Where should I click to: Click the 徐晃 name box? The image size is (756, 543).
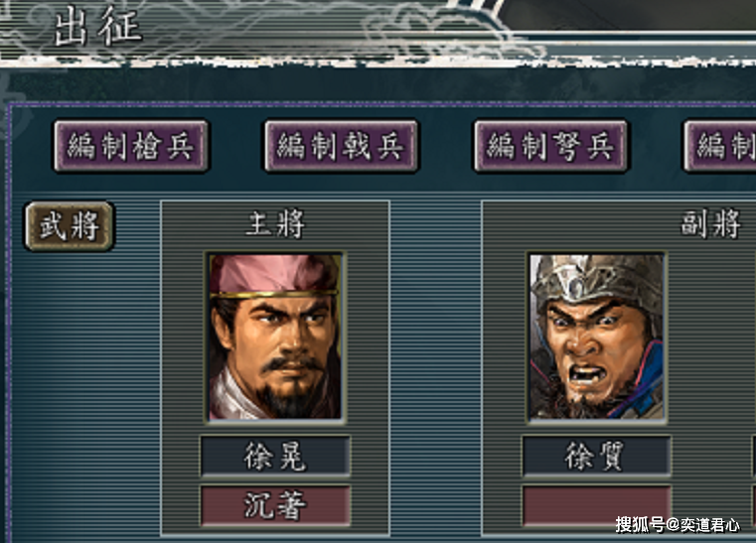(275, 456)
